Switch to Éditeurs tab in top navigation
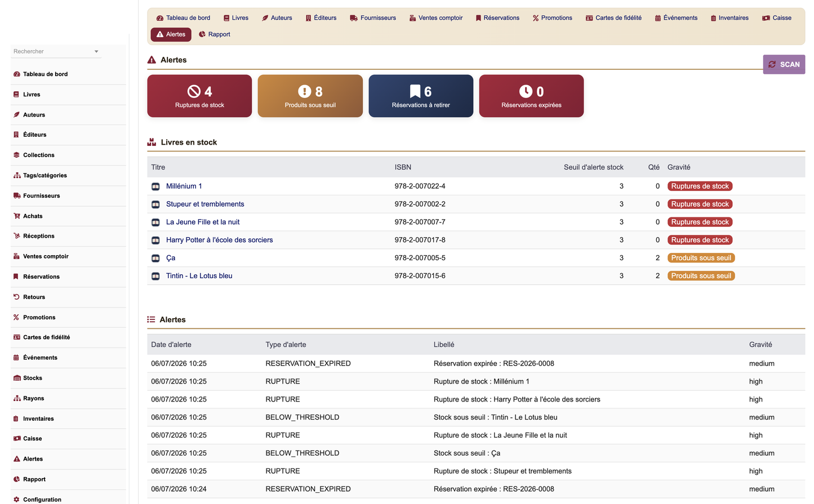814x504 pixels. click(321, 18)
